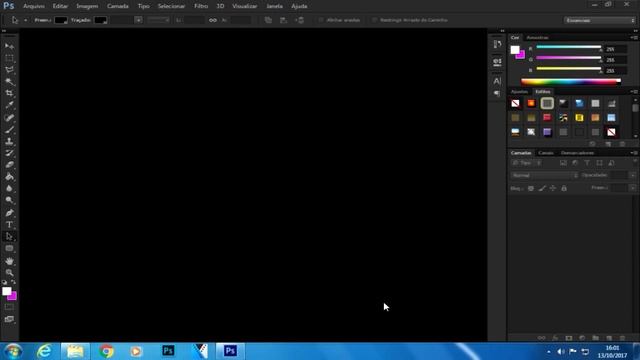Open the Opacidade slider dropdown arrow
640x360 pixels.
click(x=632, y=175)
